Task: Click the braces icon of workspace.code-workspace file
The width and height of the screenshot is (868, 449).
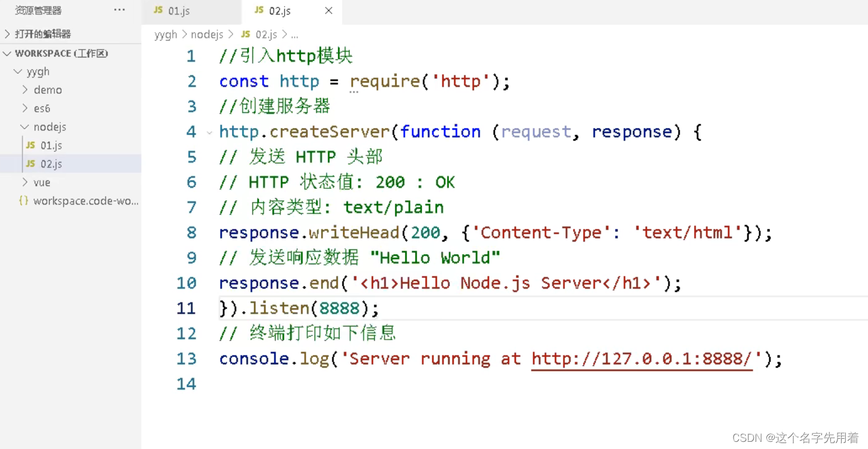Action: [23, 201]
